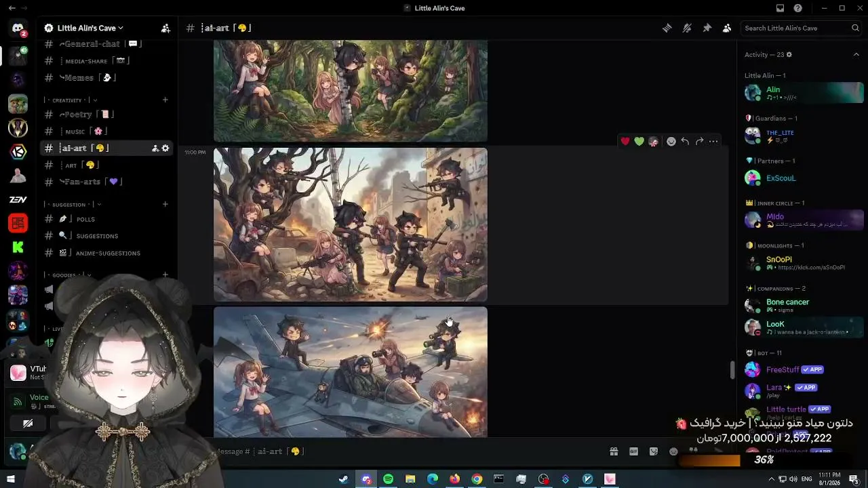Create invite for ai-art channel
The image size is (868, 488).
155,148
